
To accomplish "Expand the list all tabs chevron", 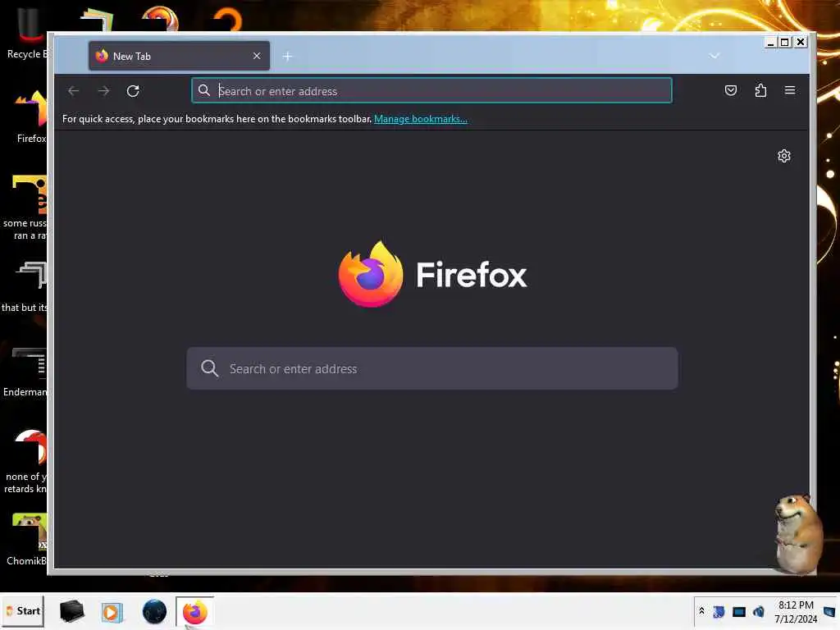I will click(714, 56).
